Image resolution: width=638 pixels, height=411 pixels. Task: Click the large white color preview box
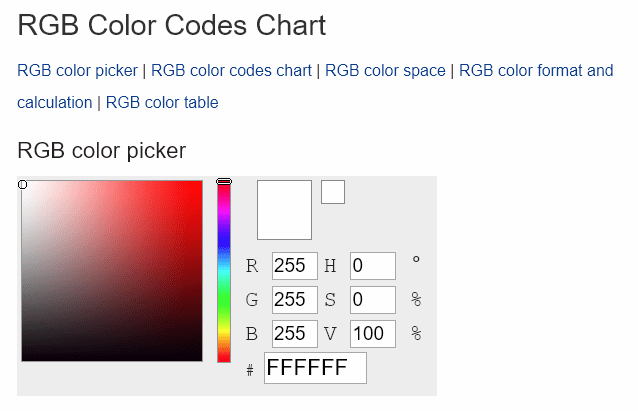284,210
